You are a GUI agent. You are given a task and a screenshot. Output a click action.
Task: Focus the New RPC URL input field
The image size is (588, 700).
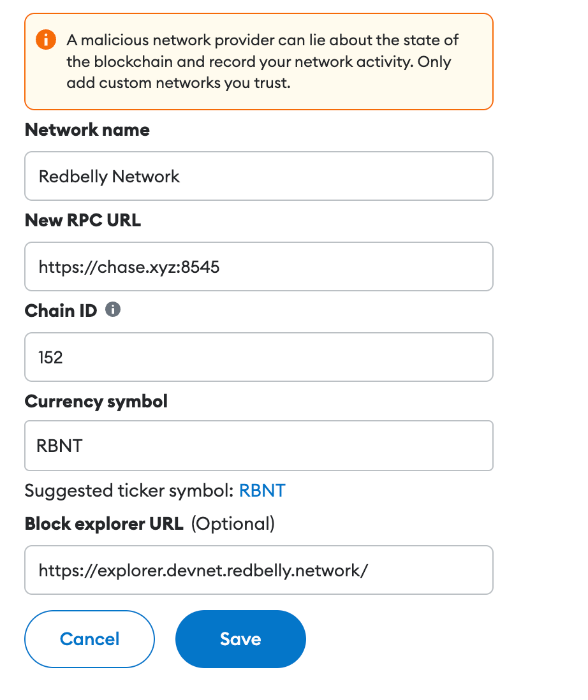click(x=259, y=266)
